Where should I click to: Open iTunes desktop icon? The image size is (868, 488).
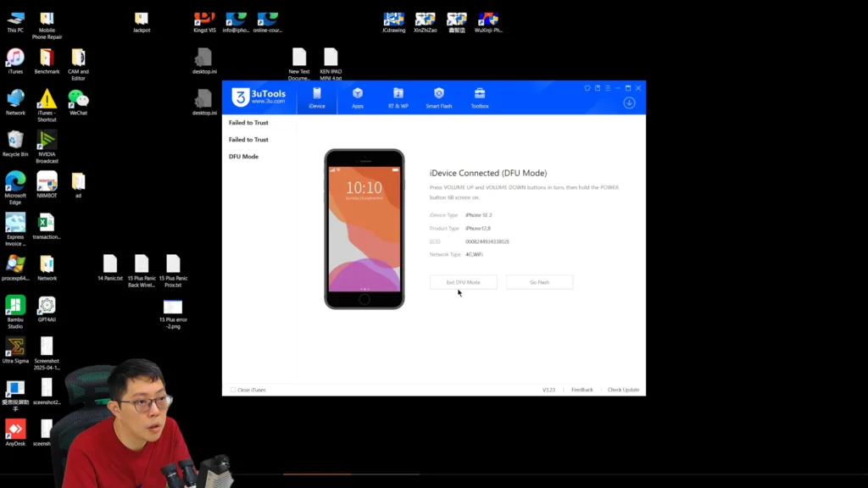pos(15,61)
